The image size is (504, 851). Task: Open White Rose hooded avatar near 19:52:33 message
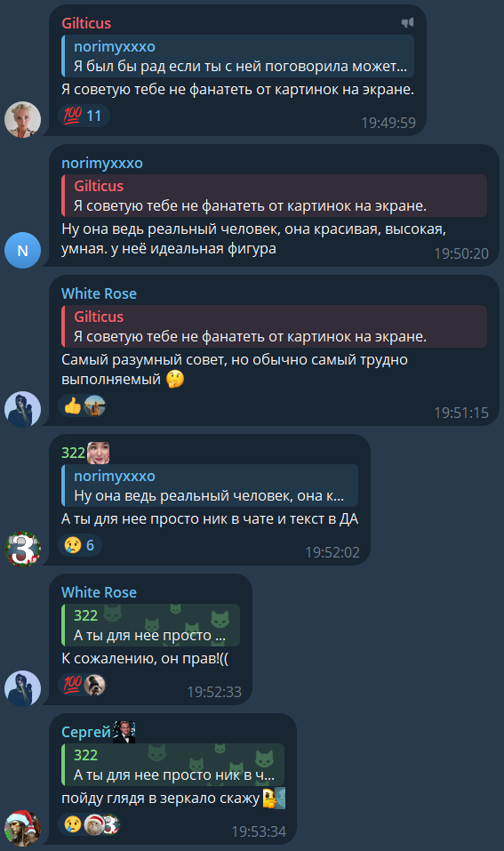point(23,688)
